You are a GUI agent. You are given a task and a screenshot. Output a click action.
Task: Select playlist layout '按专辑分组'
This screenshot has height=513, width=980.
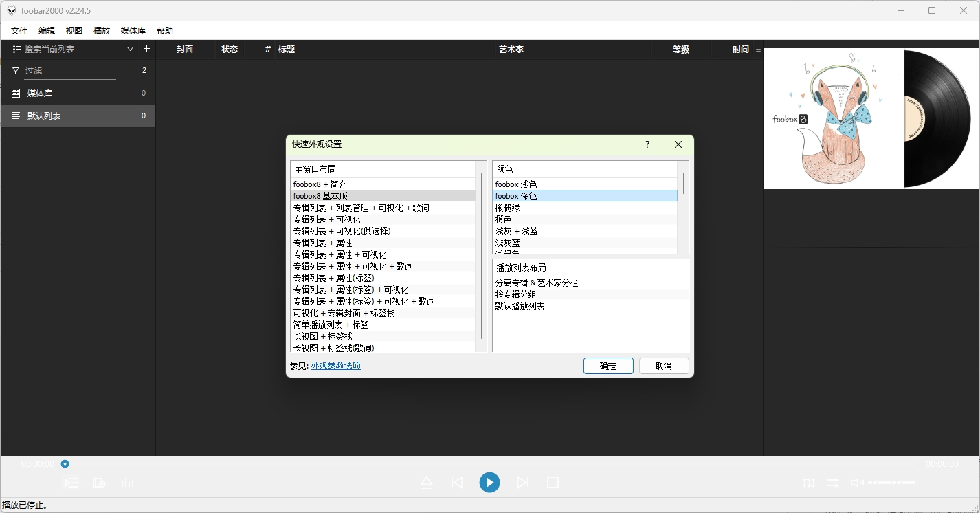(590, 294)
